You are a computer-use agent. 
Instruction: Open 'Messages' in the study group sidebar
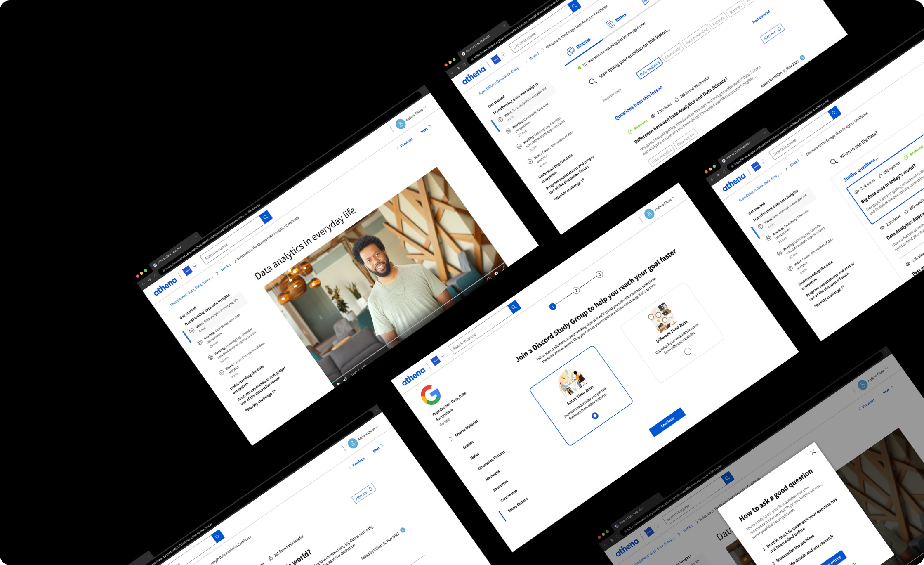click(492, 475)
